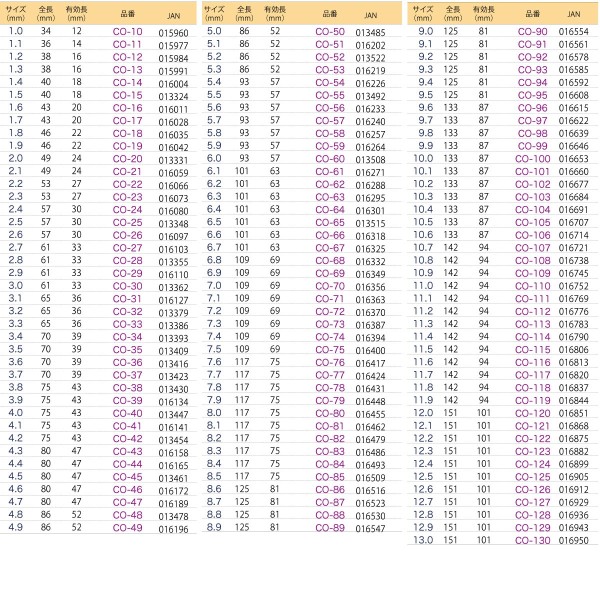Click the size value 5.0
600x600 pixels.
[x=214, y=31]
